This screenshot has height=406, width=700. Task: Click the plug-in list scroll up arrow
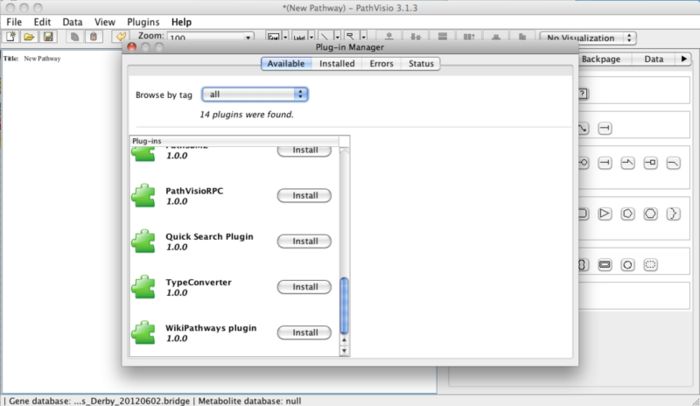coord(344,340)
